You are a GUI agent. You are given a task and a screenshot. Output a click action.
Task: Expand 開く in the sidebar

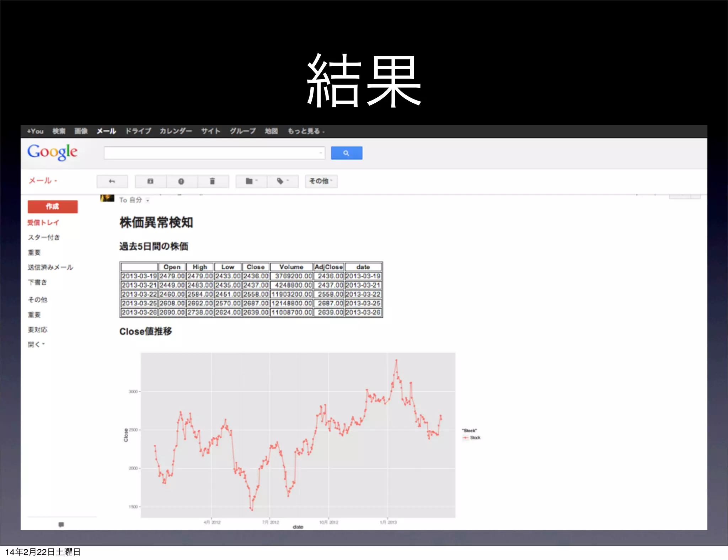click(x=36, y=344)
